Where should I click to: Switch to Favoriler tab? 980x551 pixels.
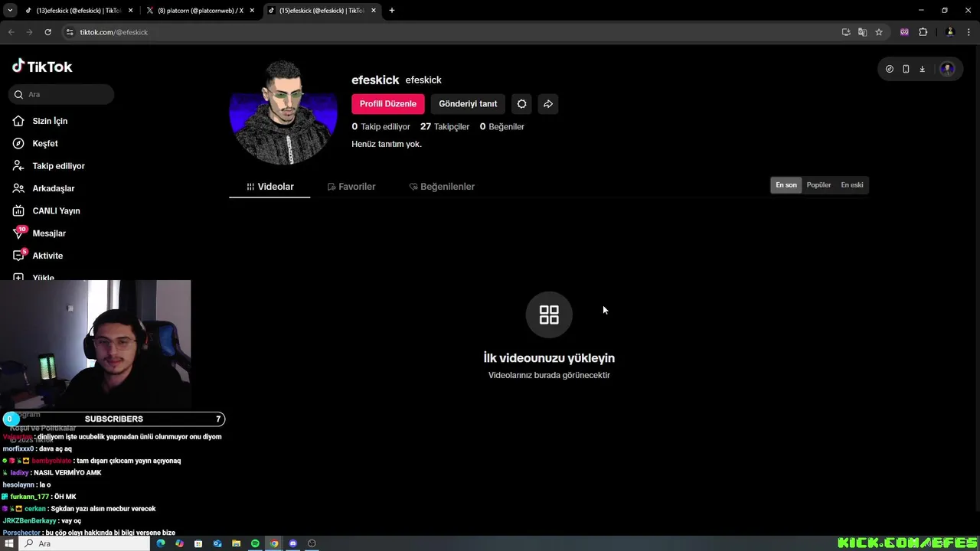point(351,187)
